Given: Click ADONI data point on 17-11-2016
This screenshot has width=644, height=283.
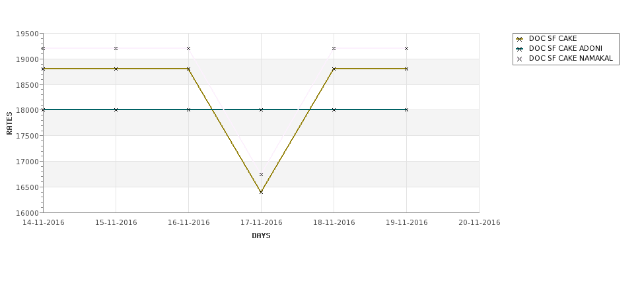Looking at the screenshot, I should click(x=261, y=110).
